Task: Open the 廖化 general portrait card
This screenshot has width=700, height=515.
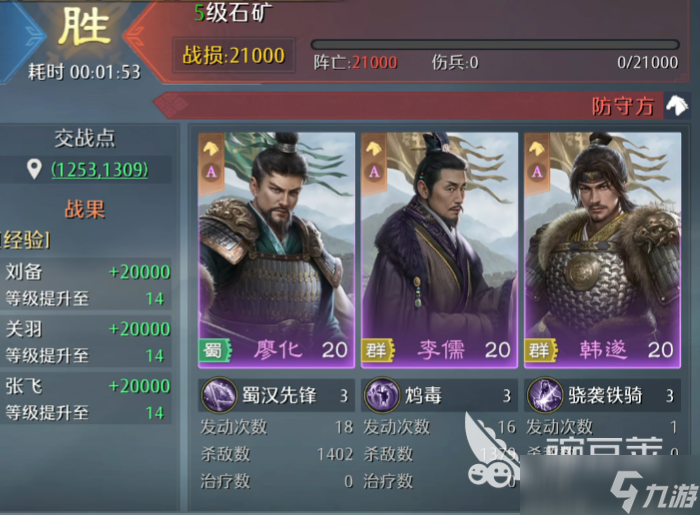Action: 276,250
